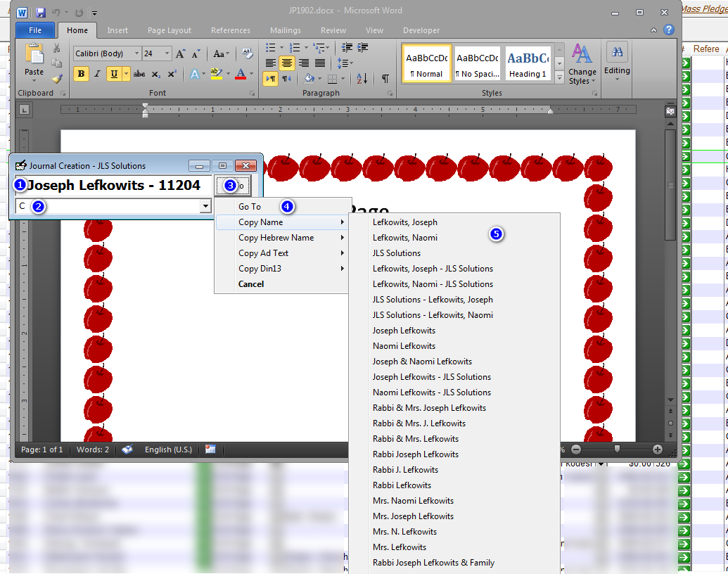Image resolution: width=728 pixels, height=574 pixels.
Task: Switch to the Page Layout tab
Action: 170,30
